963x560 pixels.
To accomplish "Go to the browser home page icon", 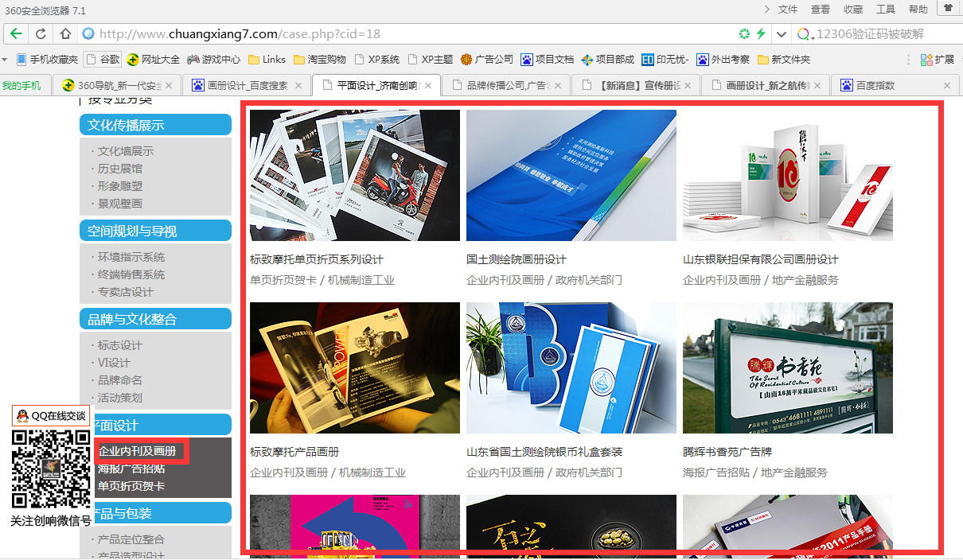I will 65,34.
